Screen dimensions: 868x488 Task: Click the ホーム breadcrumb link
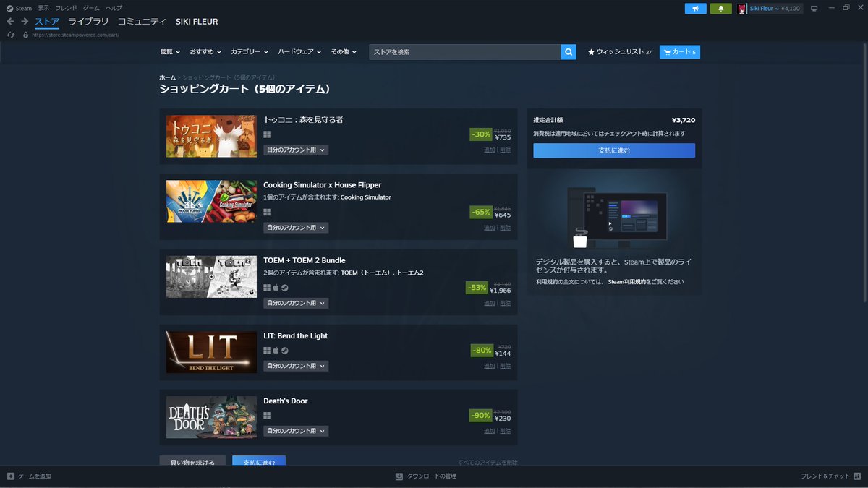pos(168,77)
